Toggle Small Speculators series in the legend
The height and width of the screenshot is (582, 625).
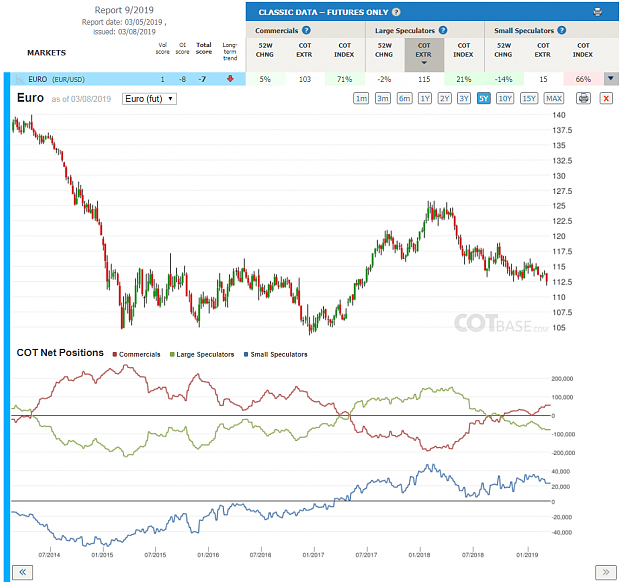coord(276,354)
